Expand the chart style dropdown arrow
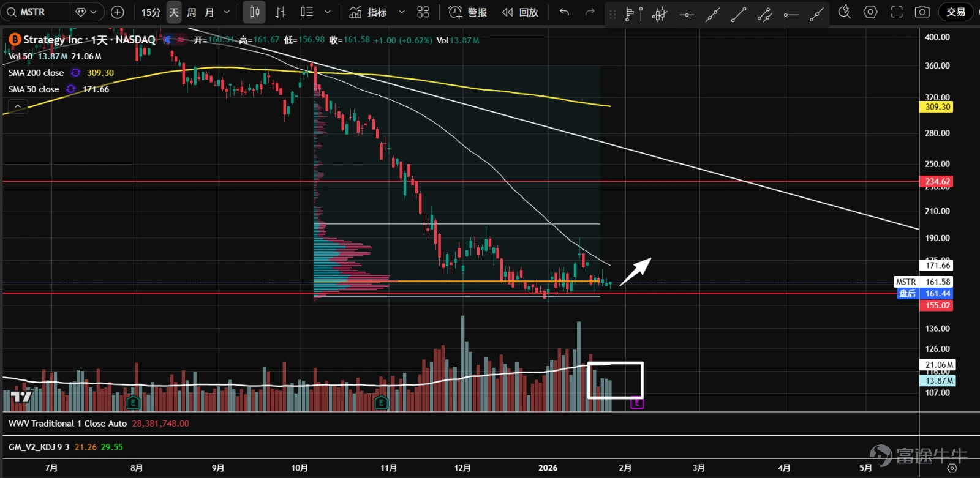Viewport: 980px width, 478px height. click(x=328, y=12)
